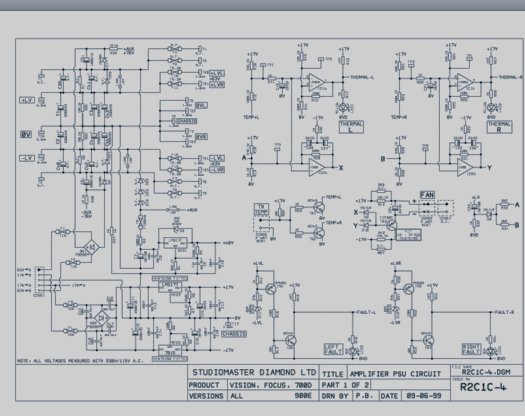
Task: Click the HEATSINK FITTED note under 7915
Action: (170, 359)
